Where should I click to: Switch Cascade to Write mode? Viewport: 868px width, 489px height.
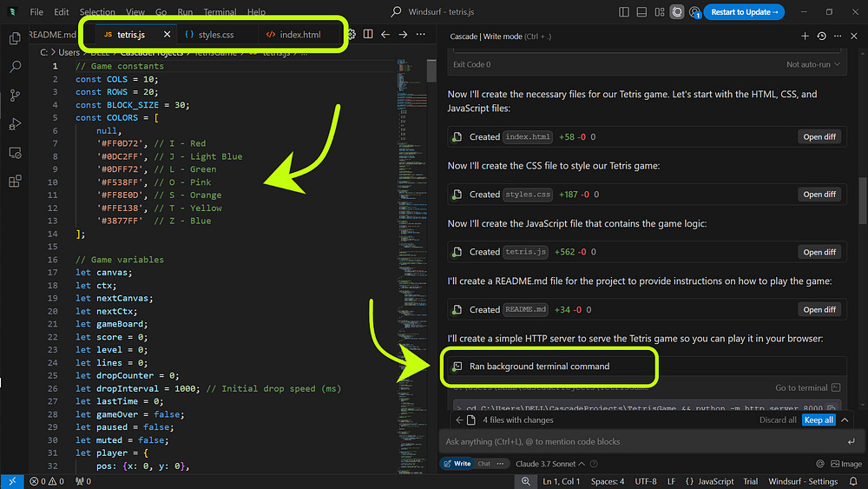(457, 464)
